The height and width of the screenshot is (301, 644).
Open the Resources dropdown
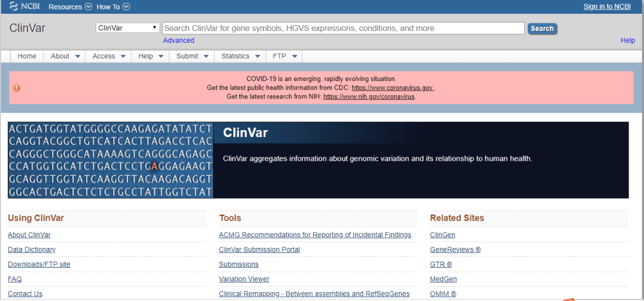click(70, 7)
